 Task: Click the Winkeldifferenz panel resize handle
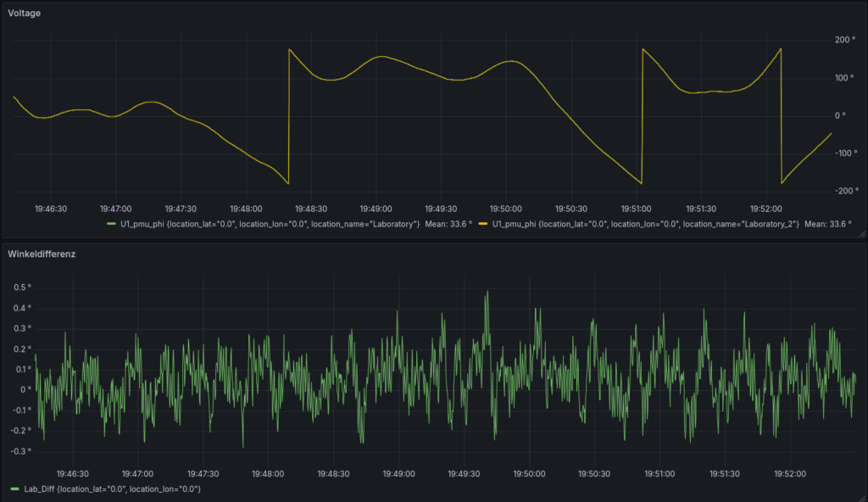[x=861, y=497]
